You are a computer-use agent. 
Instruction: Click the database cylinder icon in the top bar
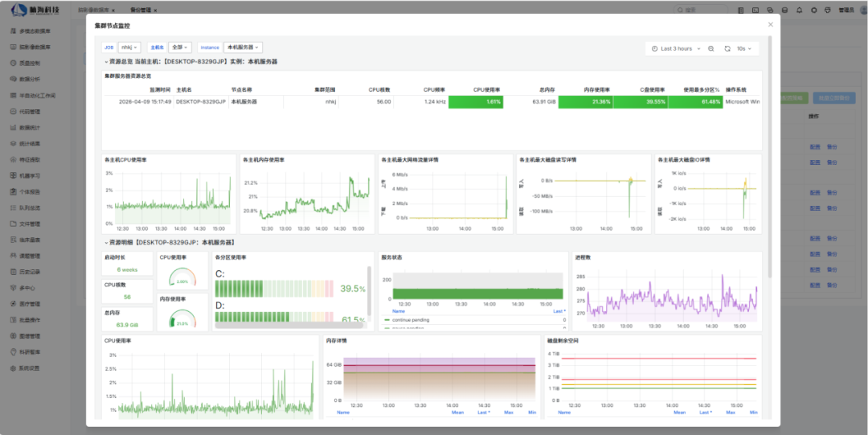pyautogui.click(x=784, y=10)
